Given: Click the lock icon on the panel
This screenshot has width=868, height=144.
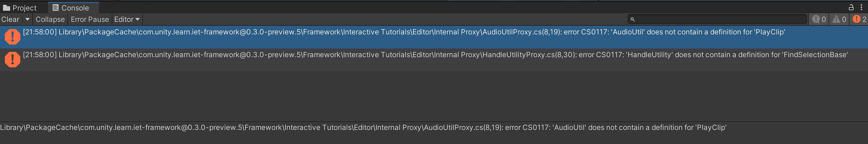Looking at the screenshot, I should click(851, 7).
